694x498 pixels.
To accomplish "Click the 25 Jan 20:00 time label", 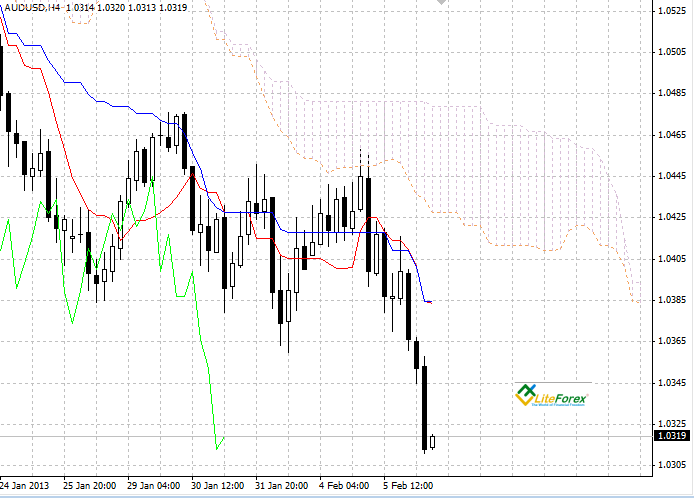I will tap(89, 486).
